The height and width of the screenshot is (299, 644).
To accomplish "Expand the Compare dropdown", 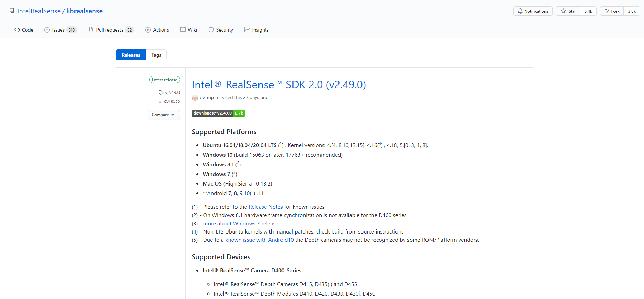I will click(163, 115).
